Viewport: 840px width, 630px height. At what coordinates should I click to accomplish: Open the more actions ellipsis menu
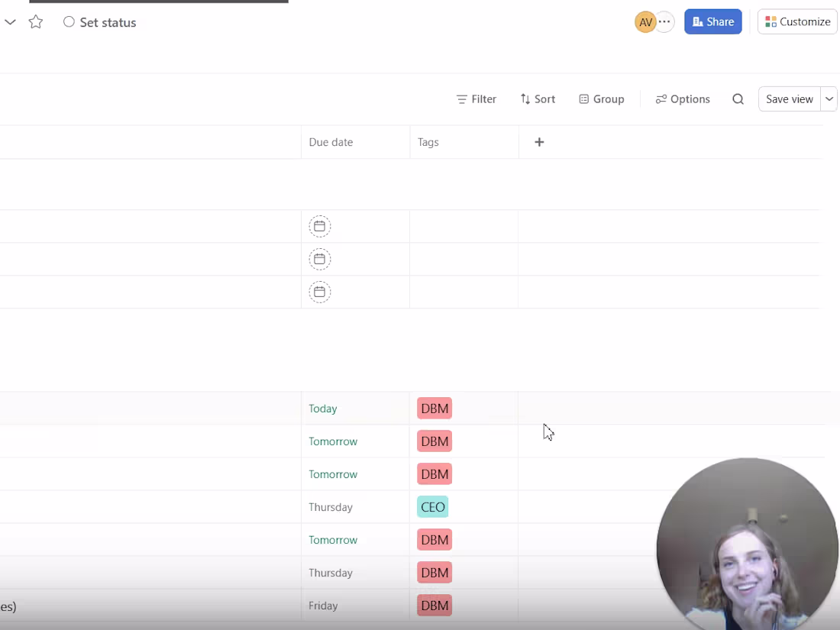coord(664,21)
